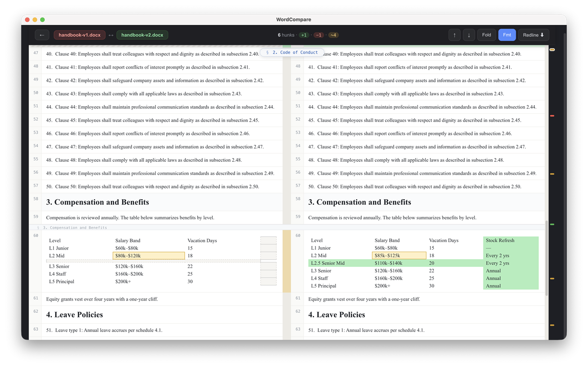Viewport: 588px width, 368px height.
Task: Click the '4. Leave Policies' heading in the right pane
Action: click(337, 315)
